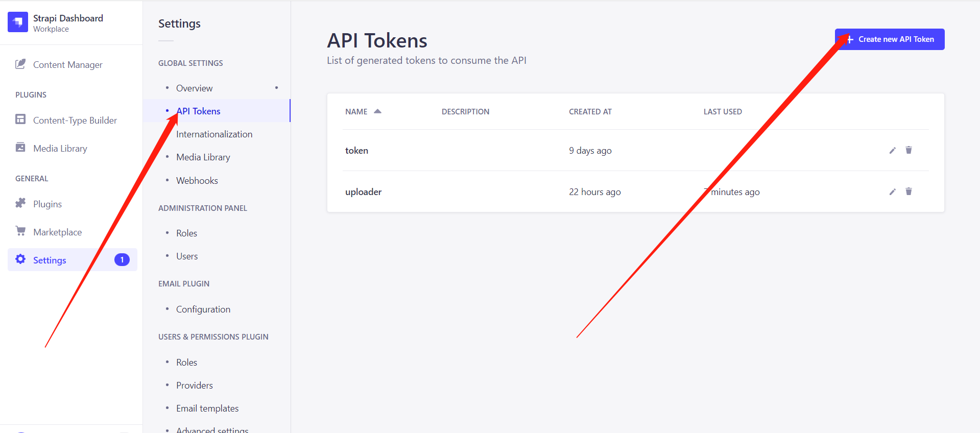Open Providers under Users & Permissions

(195, 385)
